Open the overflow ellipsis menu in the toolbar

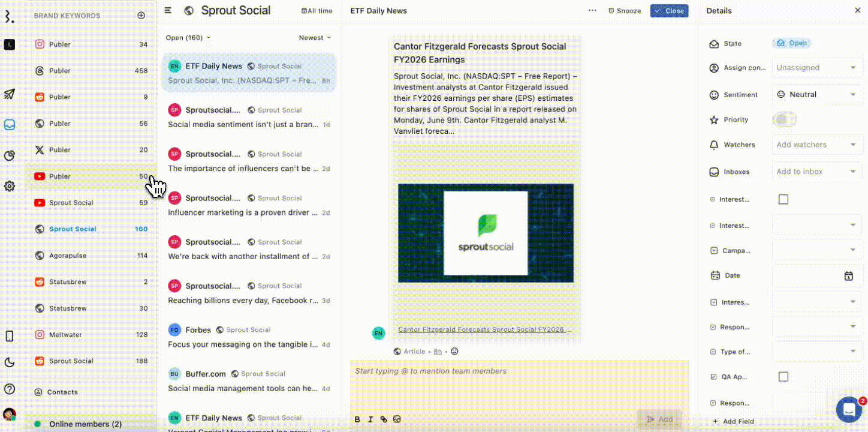click(592, 10)
